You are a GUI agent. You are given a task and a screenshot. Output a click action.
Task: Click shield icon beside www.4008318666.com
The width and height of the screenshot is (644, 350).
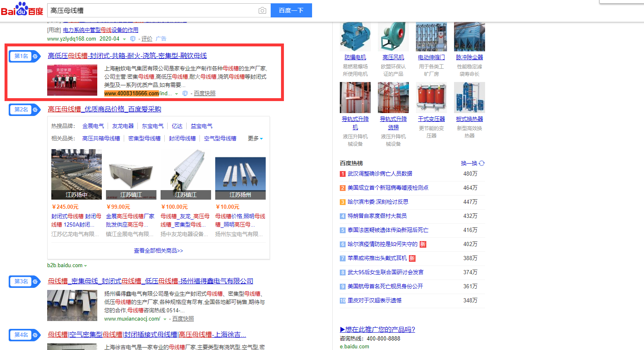pyautogui.click(x=185, y=94)
